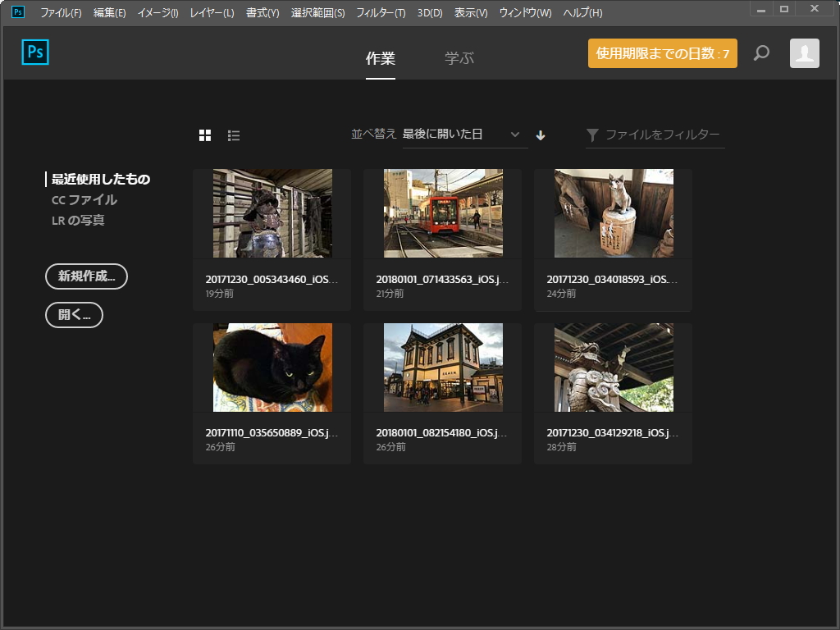Select the 作業 tab
Screen dimensions: 840x630
pyautogui.click(x=380, y=59)
